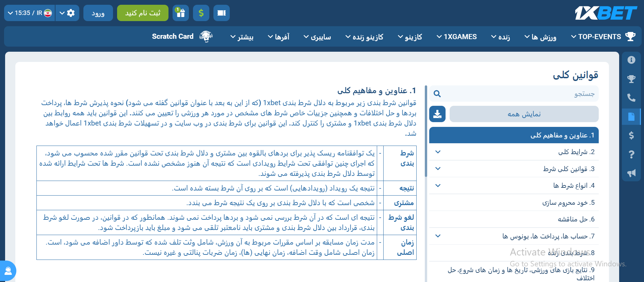Click heading 1. عناوین و مفاهیم کلی in content
This screenshot has width=644, height=282.
(376, 90)
